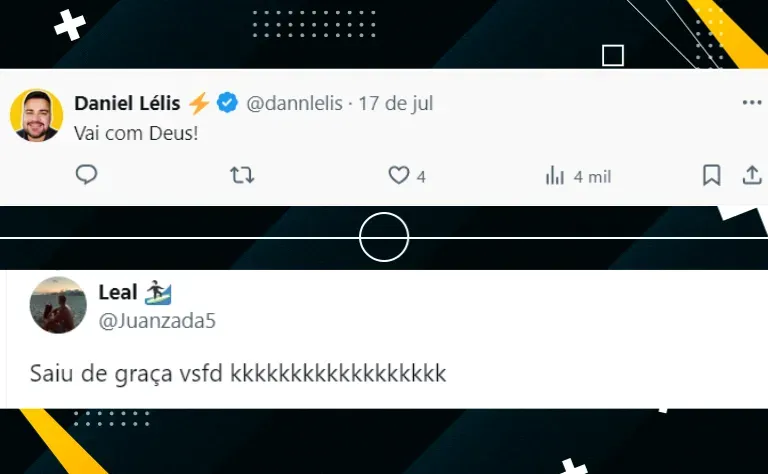Screen dimensions: 768x474
Task: Click the "Vai com Deus!" tweet text
Action: (136, 133)
